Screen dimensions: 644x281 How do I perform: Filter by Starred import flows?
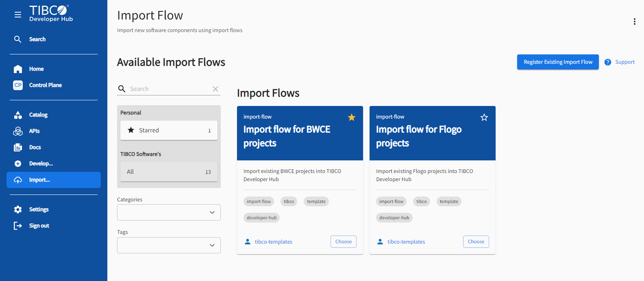169,130
